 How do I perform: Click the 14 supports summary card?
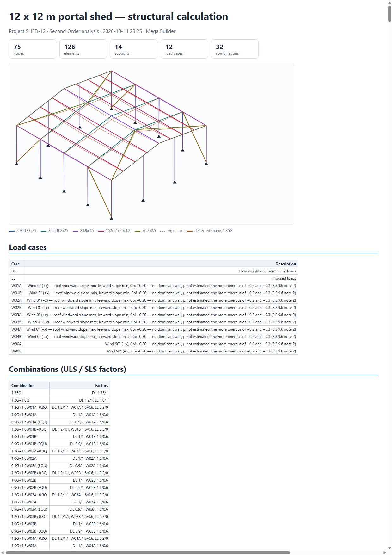(x=134, y=49)
